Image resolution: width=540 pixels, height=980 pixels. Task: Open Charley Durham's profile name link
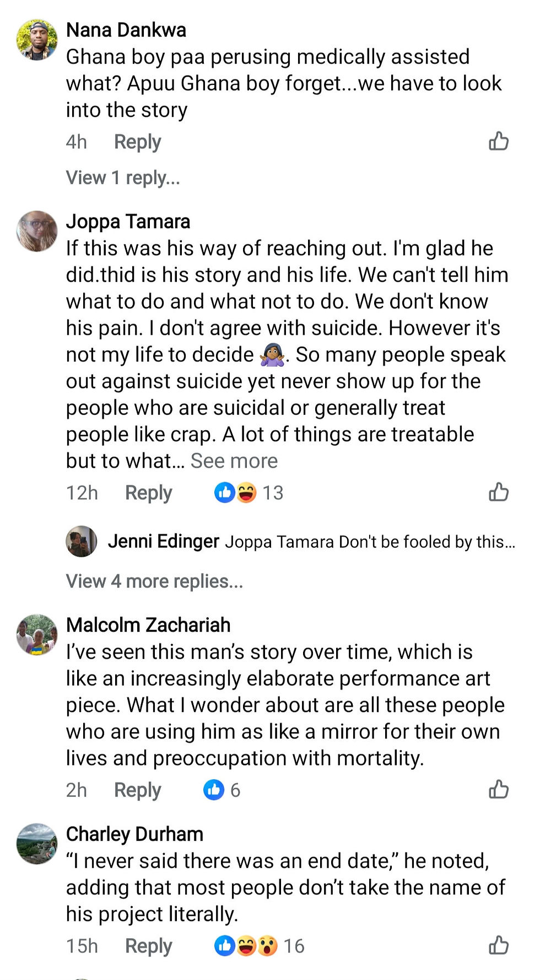134,834
